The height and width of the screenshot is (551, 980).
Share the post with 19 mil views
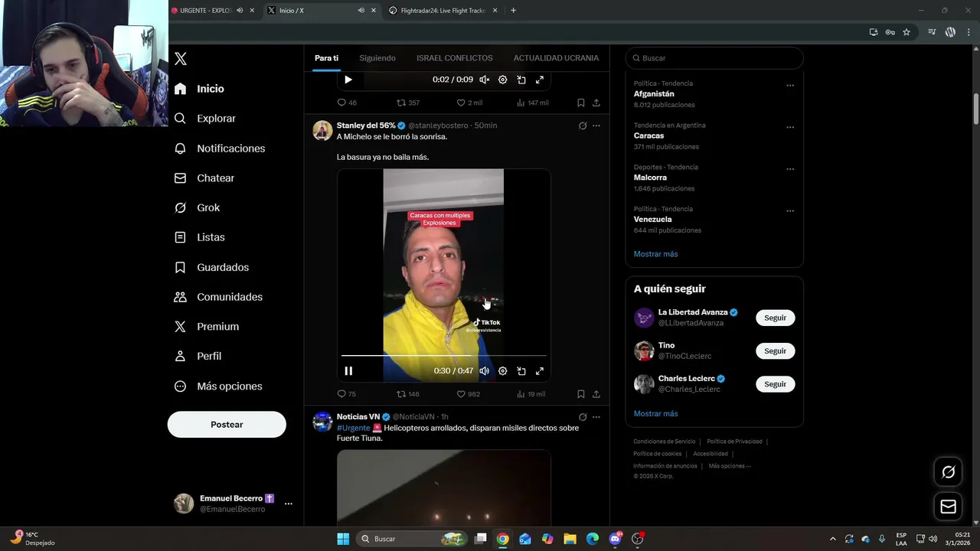pyautogui.click(x=596, y=394)
